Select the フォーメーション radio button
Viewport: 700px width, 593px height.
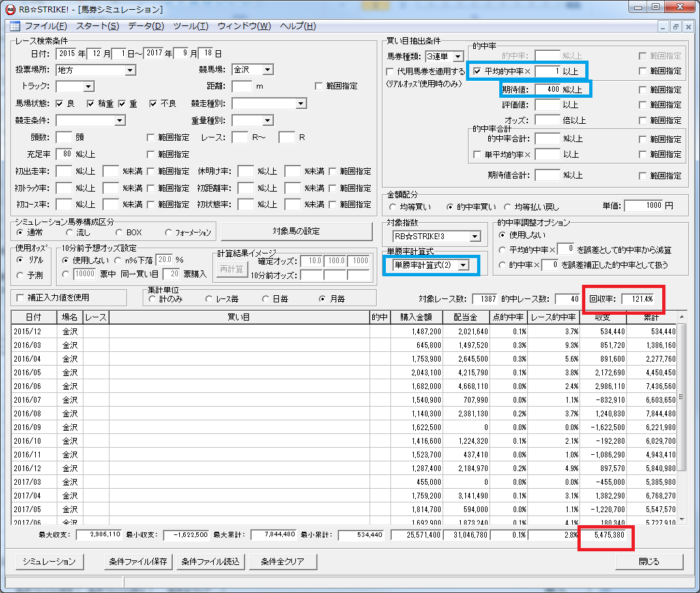(168, 233)
